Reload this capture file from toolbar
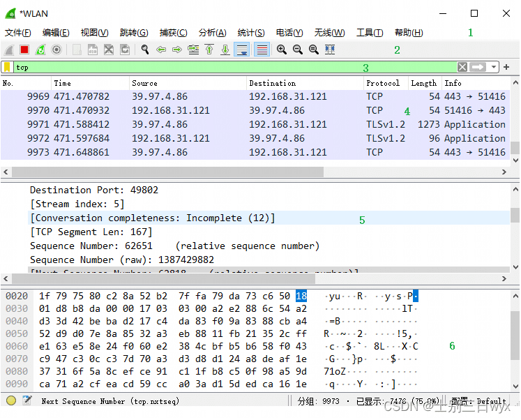Image resolution: width=521 pixels, height=420 pixels. (125, 50)
